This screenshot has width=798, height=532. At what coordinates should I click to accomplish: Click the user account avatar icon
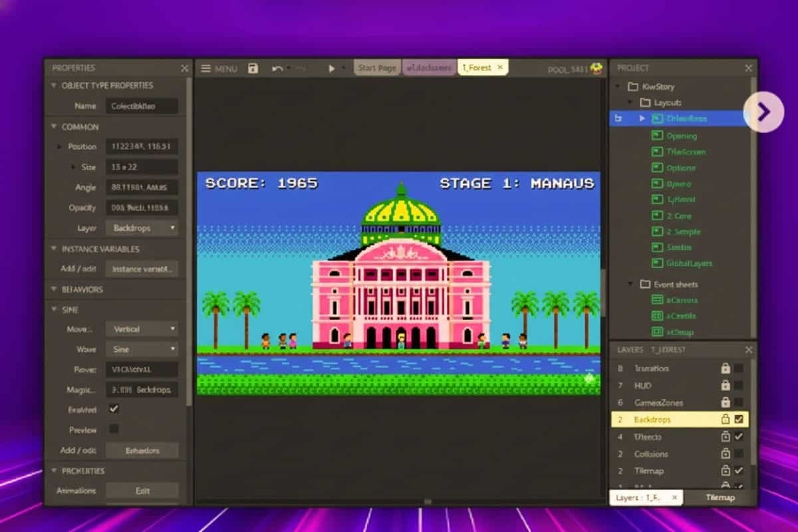point(597,68)
